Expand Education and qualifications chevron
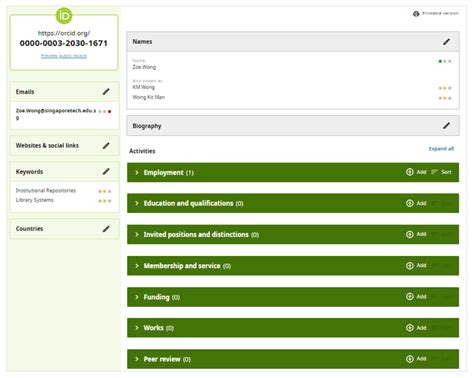This screenshot has height=378, width=474. 137,203
